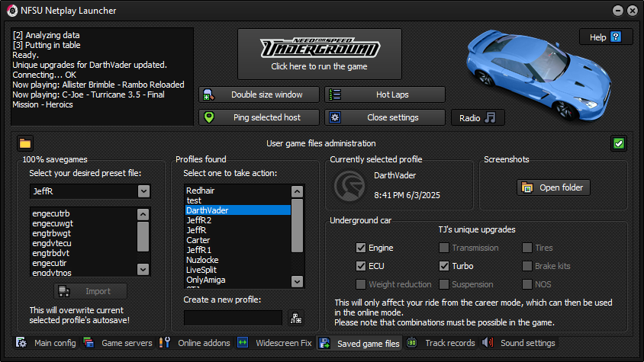Click the profiles list scroll up arrow
Viewport: 644px width, 362px height.
coord(297,192)
